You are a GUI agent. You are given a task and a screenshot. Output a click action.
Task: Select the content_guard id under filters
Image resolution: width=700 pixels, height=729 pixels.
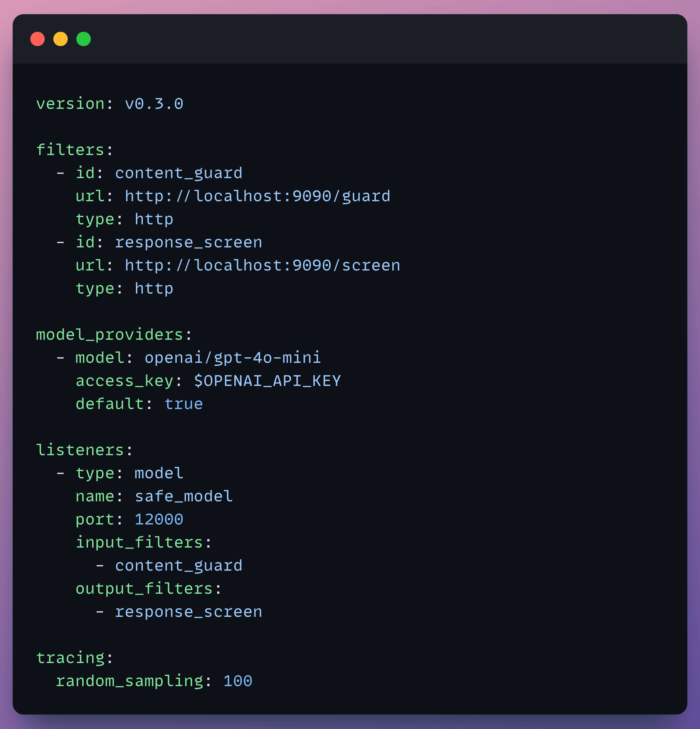178,173
